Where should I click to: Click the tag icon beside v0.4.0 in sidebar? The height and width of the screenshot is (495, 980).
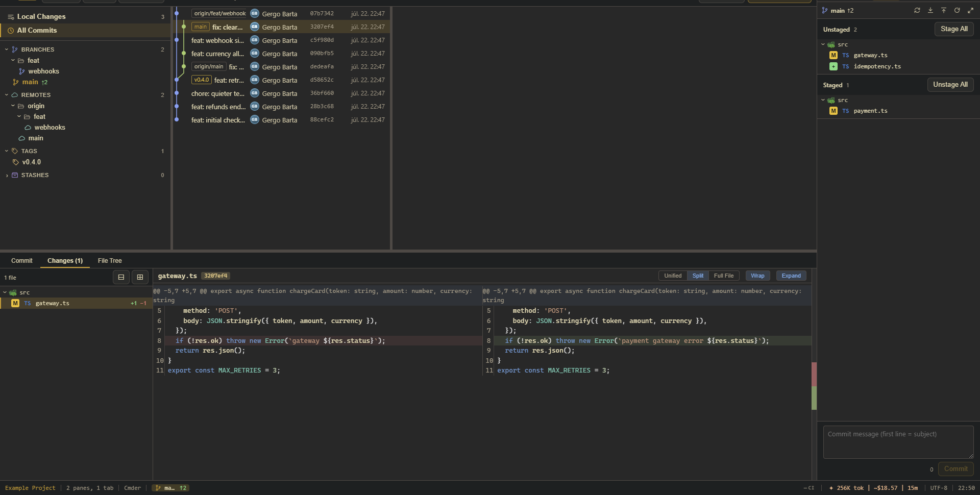(x=16, y=162)
